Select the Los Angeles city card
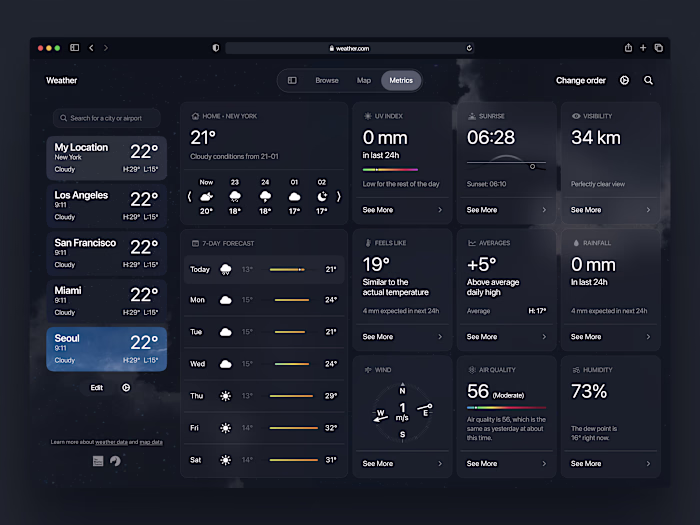 [x=107, y=206]
